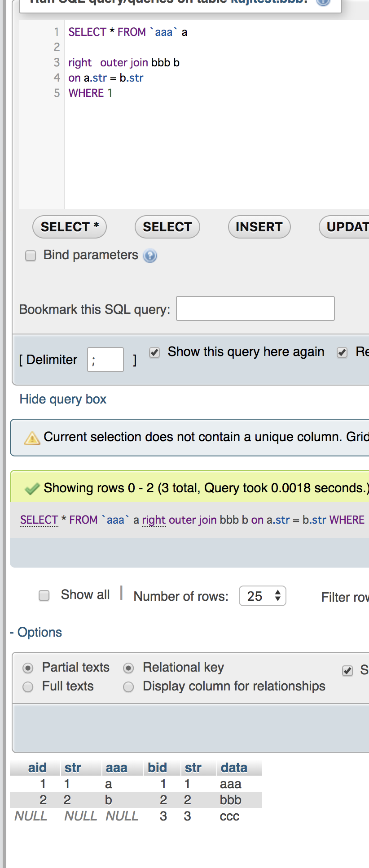The width and height of the screenshot is (369, 868).
Task: Enable the Bind parameters checkbox
Action: (x=31, y=256)
